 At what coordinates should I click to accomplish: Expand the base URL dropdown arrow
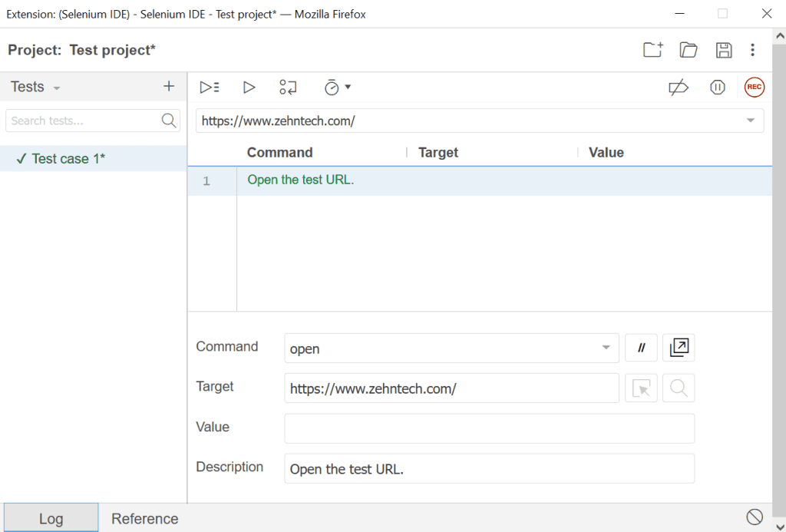[x=750, y=121]
